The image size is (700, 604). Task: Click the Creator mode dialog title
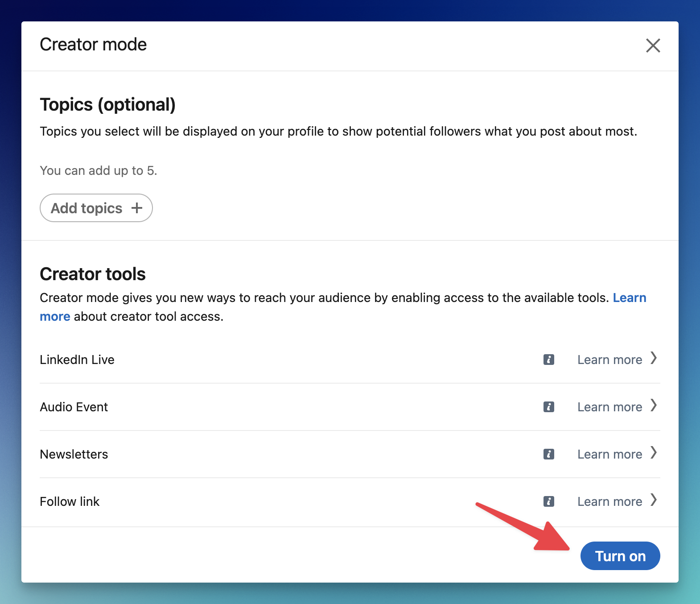click(93, 45)
